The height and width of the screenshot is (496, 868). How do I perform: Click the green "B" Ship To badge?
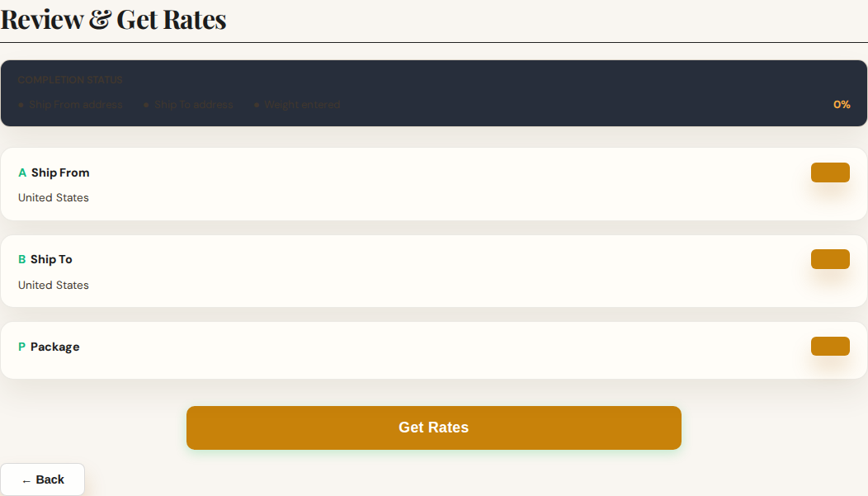pyautogui.click(x=21, y=259)
